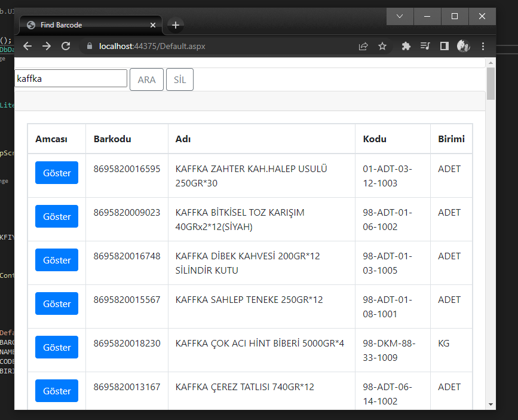Select code 98-DKM-88-33-1009

click(x=389, y=350)
